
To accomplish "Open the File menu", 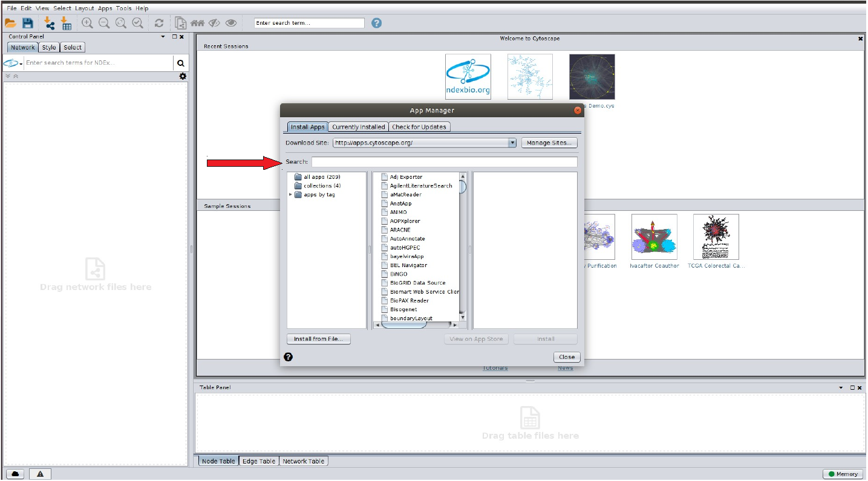I will tap(11, 8).
